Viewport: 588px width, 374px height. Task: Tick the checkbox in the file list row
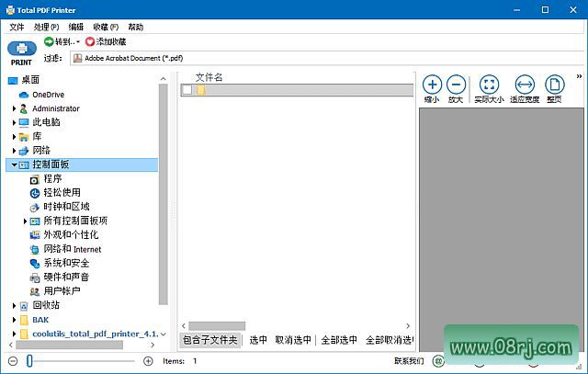point(187,90)
